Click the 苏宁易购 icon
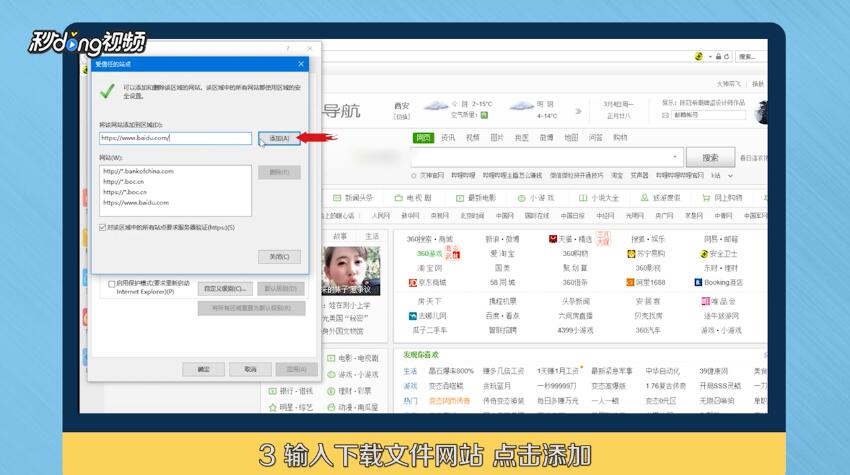This screenshot has width=850, height=475. [x=631, y=254]
